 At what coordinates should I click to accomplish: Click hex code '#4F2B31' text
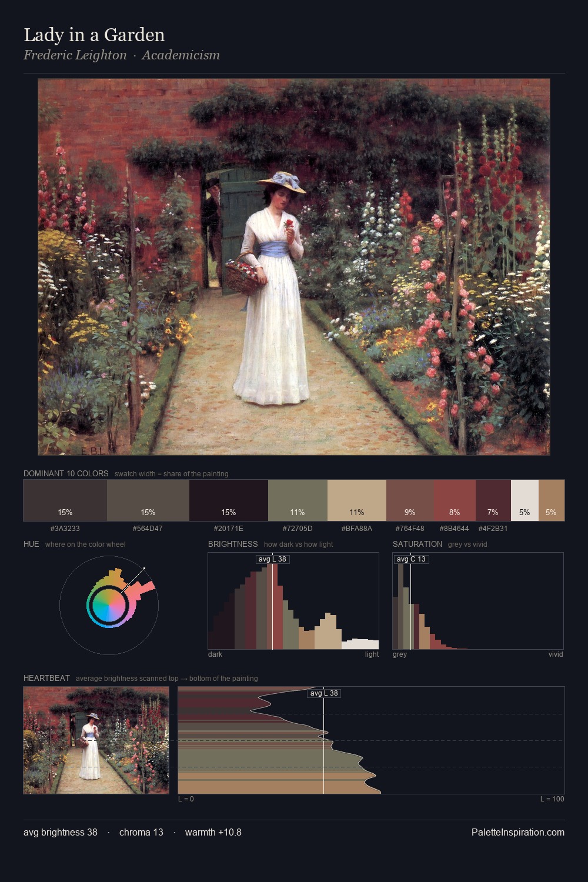[493, 528]
